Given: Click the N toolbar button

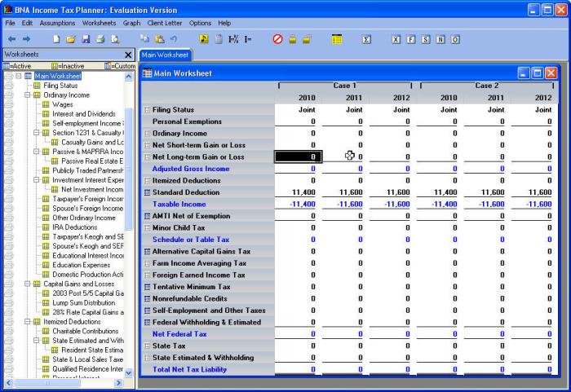Looking at the screenshot, I should click(440, 39).
